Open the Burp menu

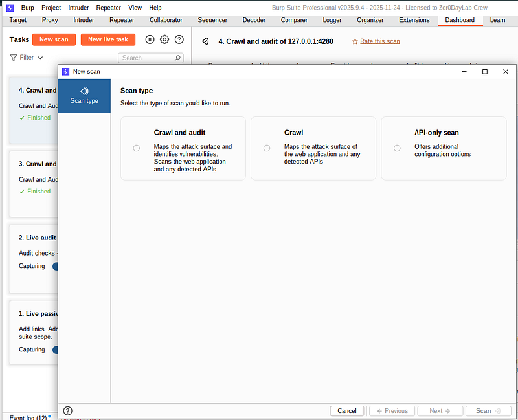point(27,8)
